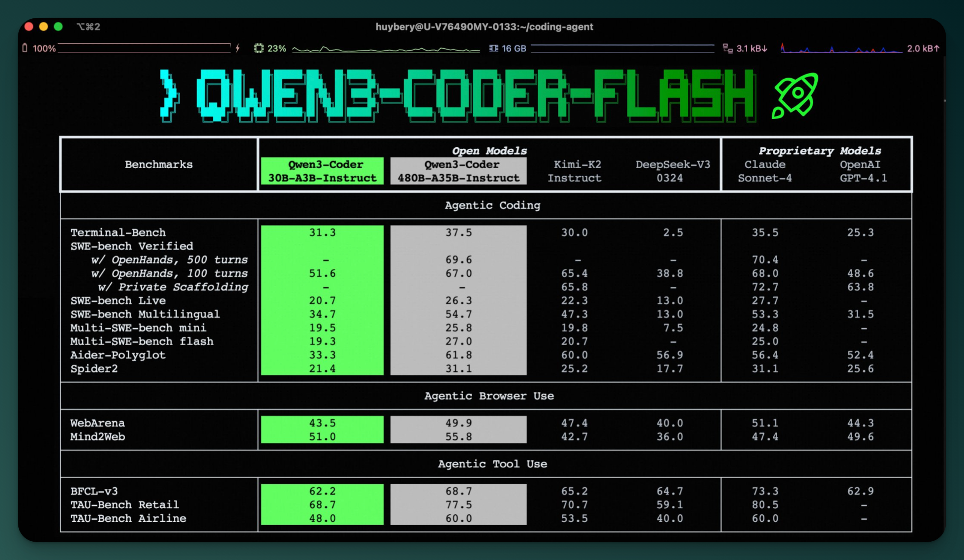
Task: Click the Multi-SWE-bench mini row label
Action: (x=138, y=328)
